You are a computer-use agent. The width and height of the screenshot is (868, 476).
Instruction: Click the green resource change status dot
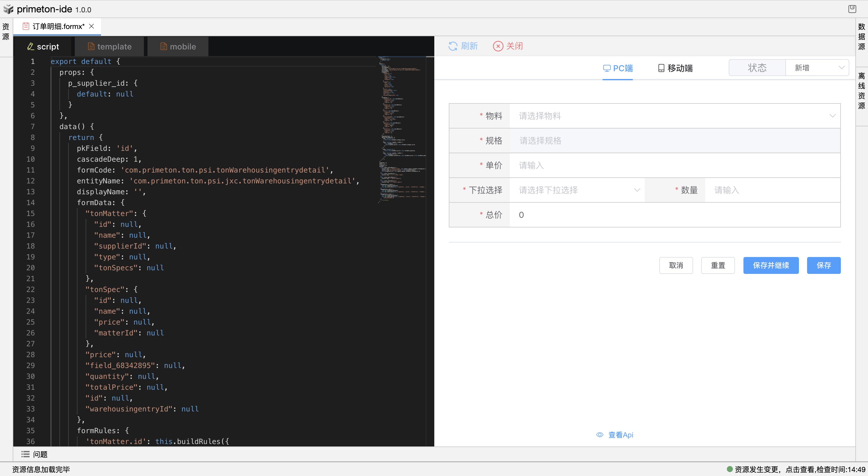point(730,469)
